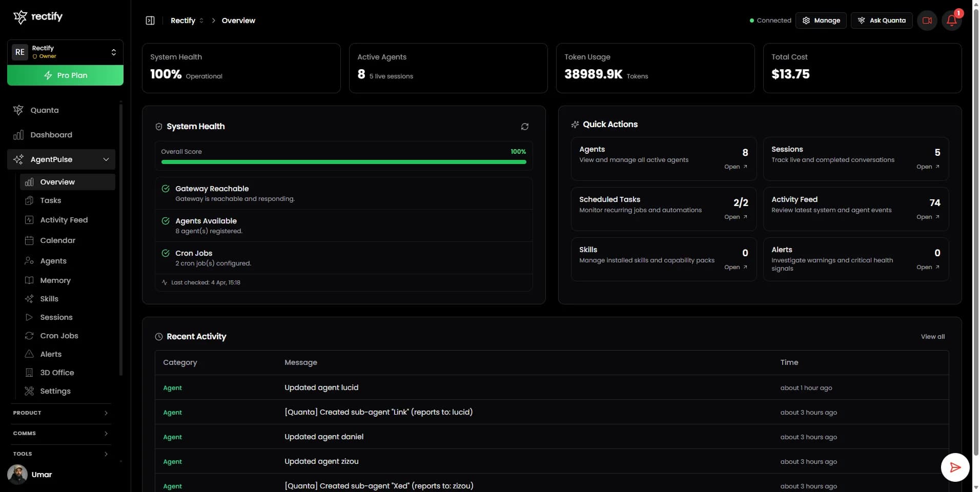Image resolution: width=980 pixels, height=492 pixels.
Task: Switch to the Activity Feed sidebar item
Action: tap(64, 220)
